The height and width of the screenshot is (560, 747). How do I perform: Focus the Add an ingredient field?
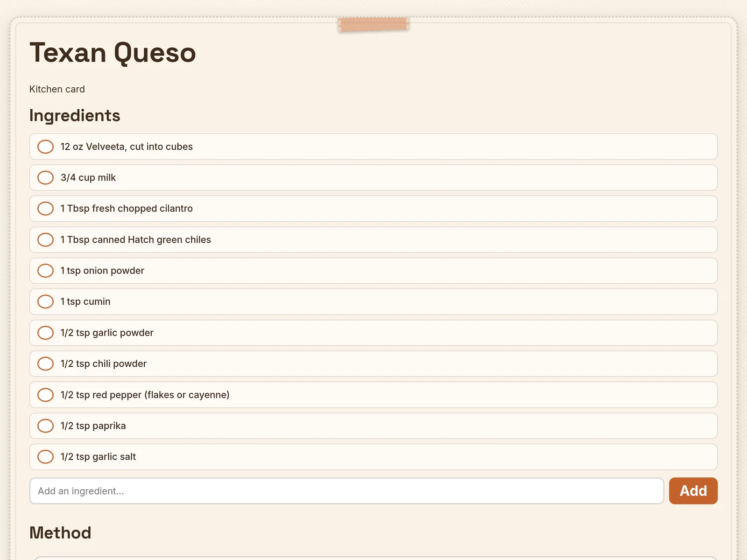pyautogui.click(x=346, y=491)
